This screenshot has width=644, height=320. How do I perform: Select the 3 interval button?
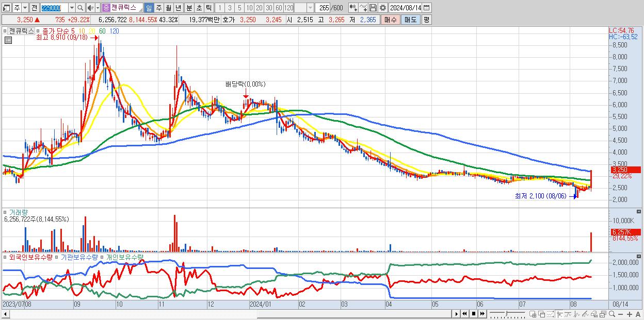[x=230, y=8]
